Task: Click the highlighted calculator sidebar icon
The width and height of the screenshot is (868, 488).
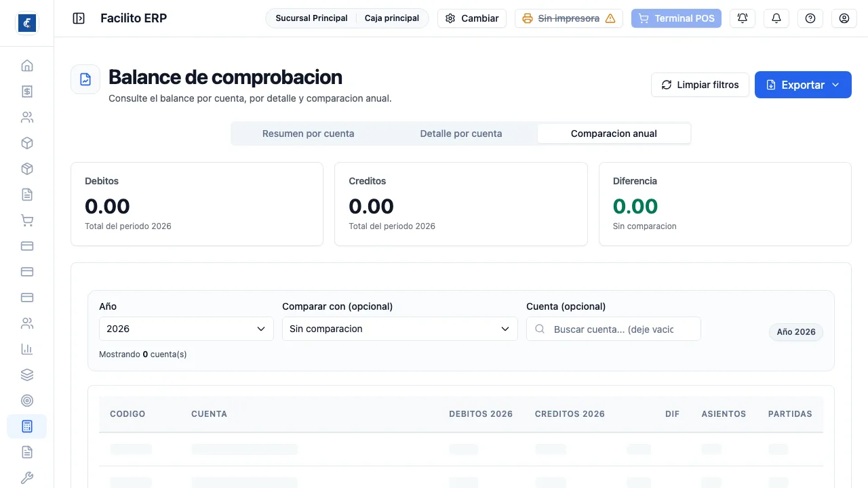Action: click(27, 426)
